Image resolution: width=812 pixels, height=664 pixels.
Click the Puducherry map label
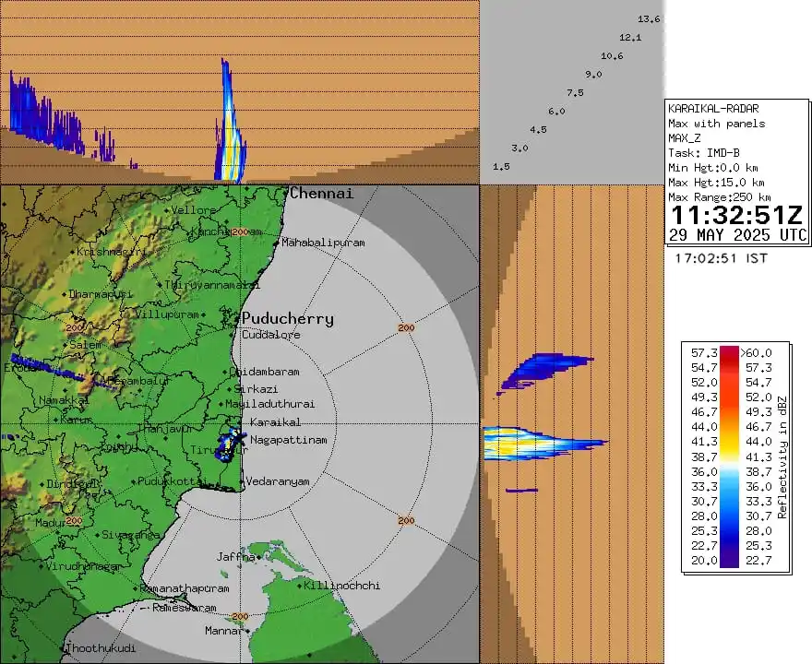coord(288,318)
